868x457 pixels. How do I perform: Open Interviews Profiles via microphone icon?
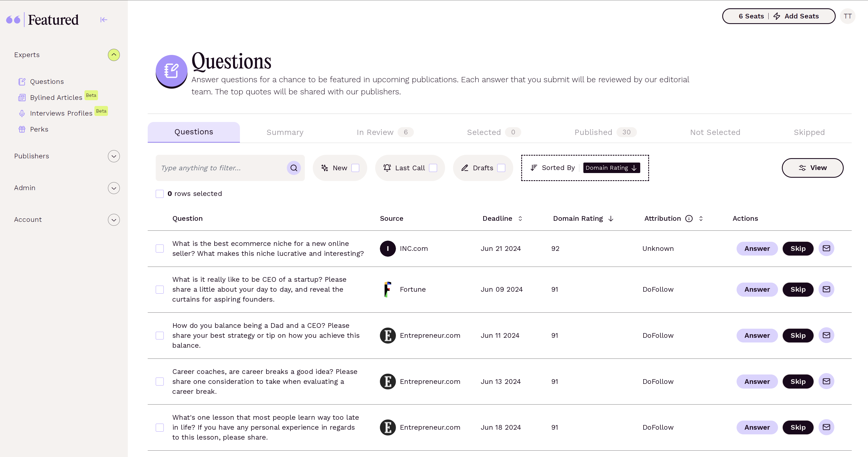22,113
